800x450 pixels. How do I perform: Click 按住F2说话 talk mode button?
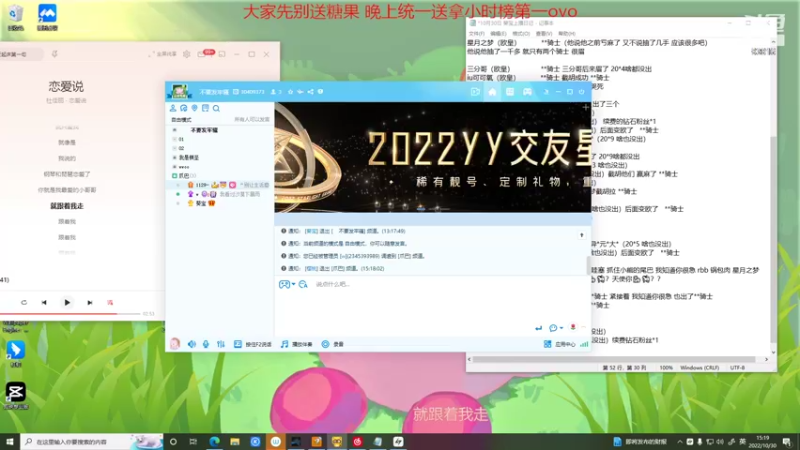253,344
